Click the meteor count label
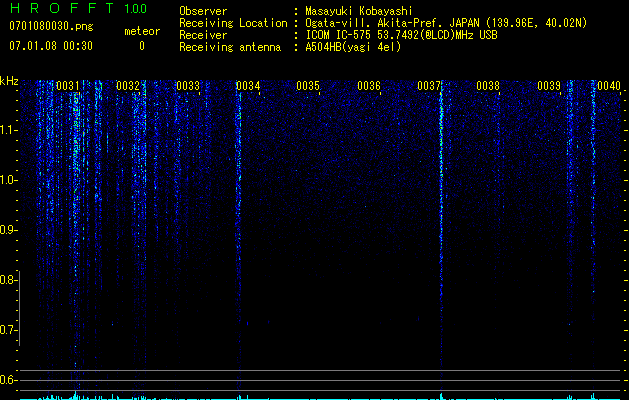The height and width of the screenshot is (400, 629). pyautogui.click(x=142, y=31)
